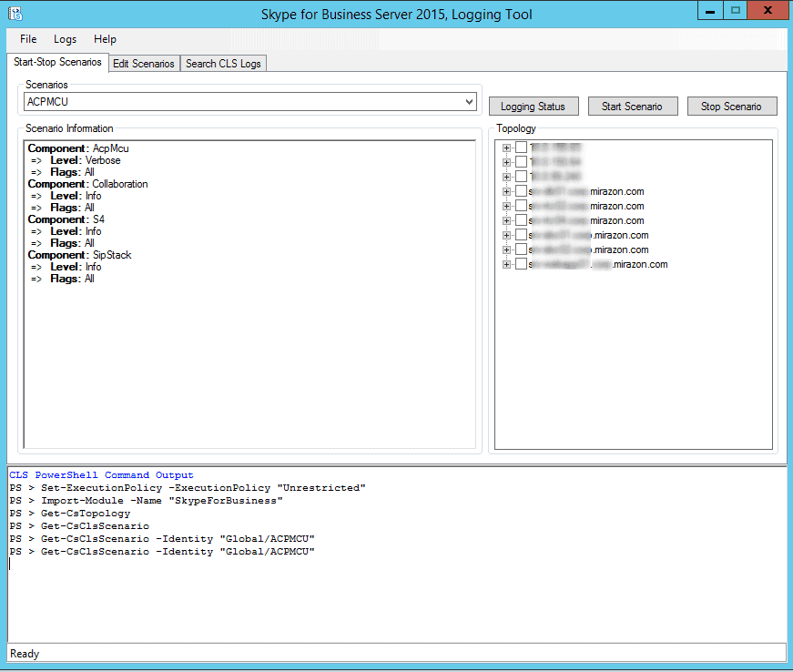
Task: Switch to the Edit Scenarios tab
Action: pyautogui.click(x=144, y=64)
